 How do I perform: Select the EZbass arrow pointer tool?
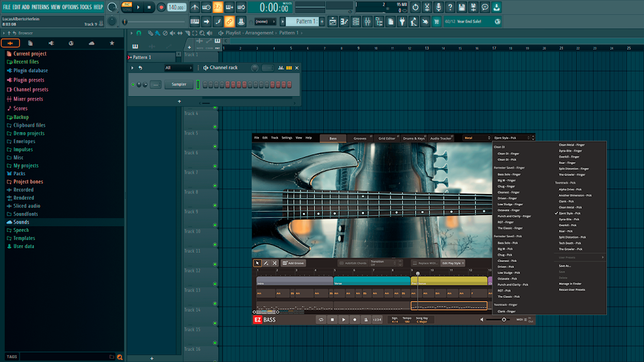pos(257,263)
